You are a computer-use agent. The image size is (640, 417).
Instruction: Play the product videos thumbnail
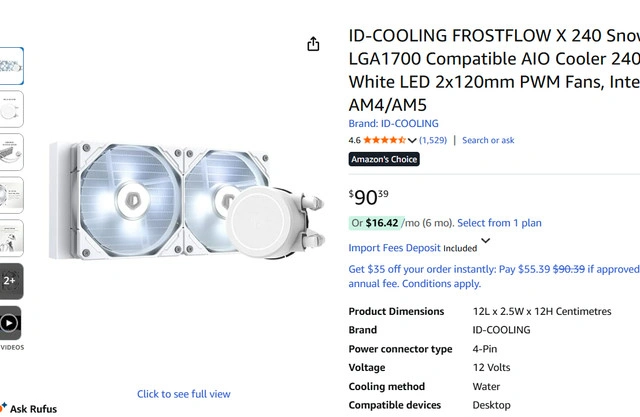10,324
